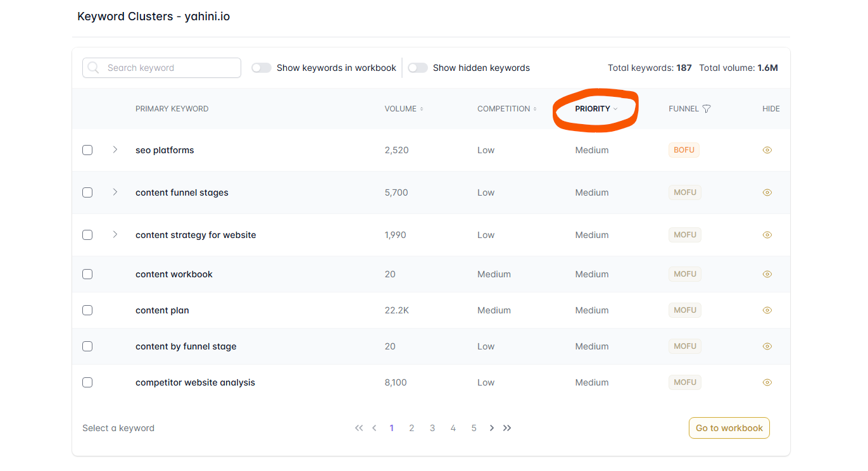Screen dimensions: 868x471
Task: Click the MOFU tag on content plan
Action: (685, 310)
